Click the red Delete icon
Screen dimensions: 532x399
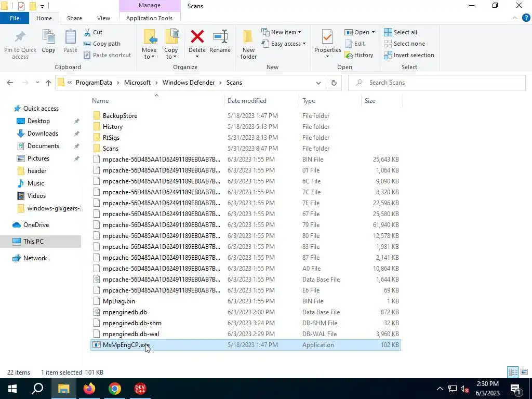[197, 37]
